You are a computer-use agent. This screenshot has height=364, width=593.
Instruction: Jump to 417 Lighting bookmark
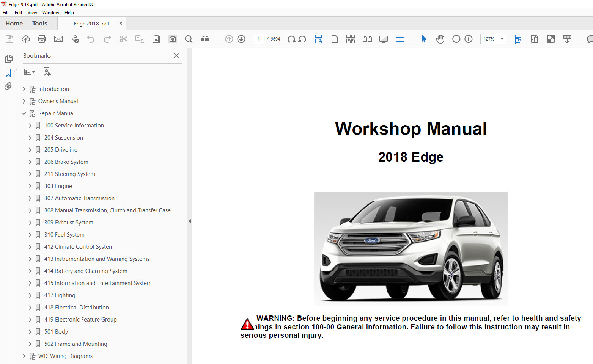[x=60, y=295]
